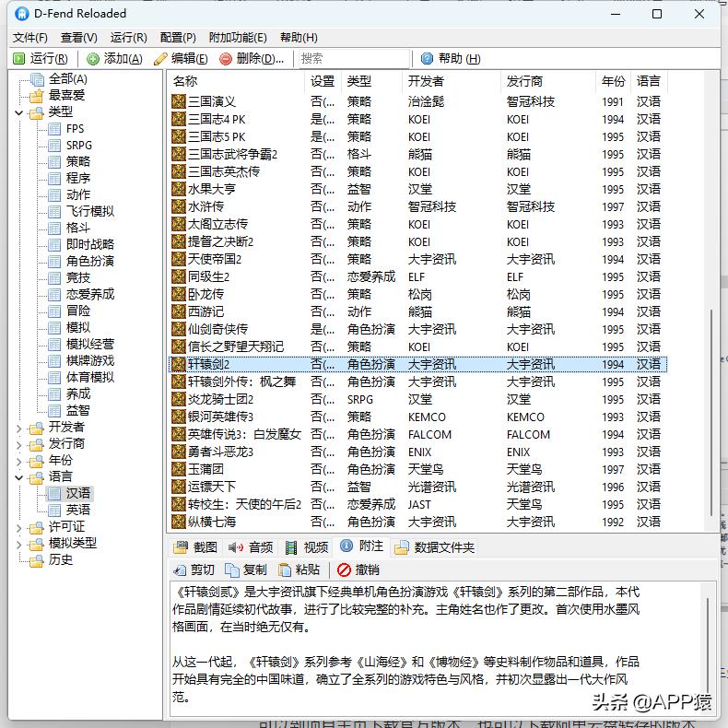
Task: Sort list by 类型 column header
Action: point(371,81)
